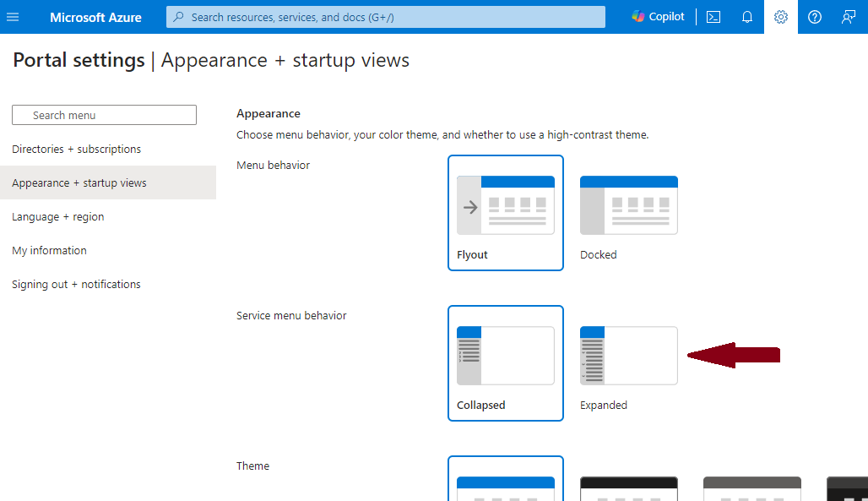Open the notifications bell
This screenshot has height=501, width=868.
[747, 17]
